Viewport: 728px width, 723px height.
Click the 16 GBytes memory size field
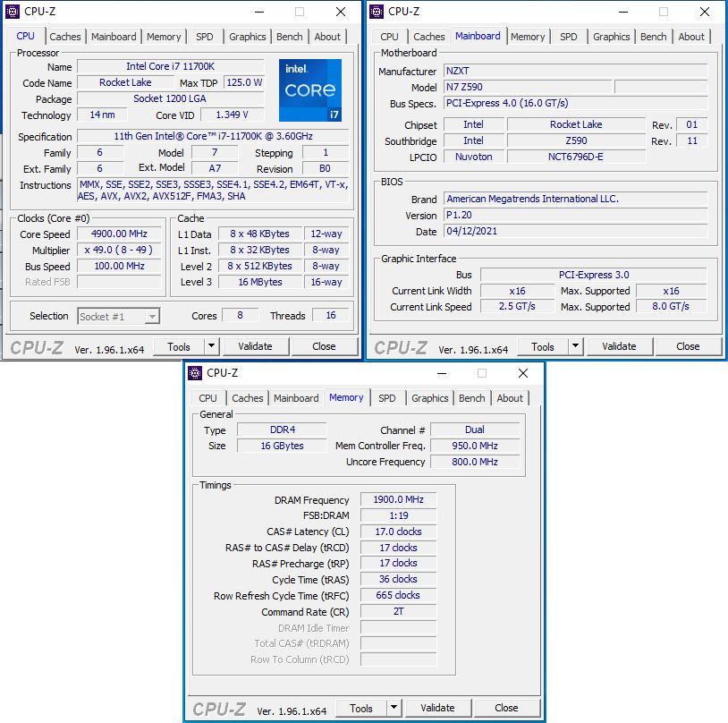(x=282, y=446)
